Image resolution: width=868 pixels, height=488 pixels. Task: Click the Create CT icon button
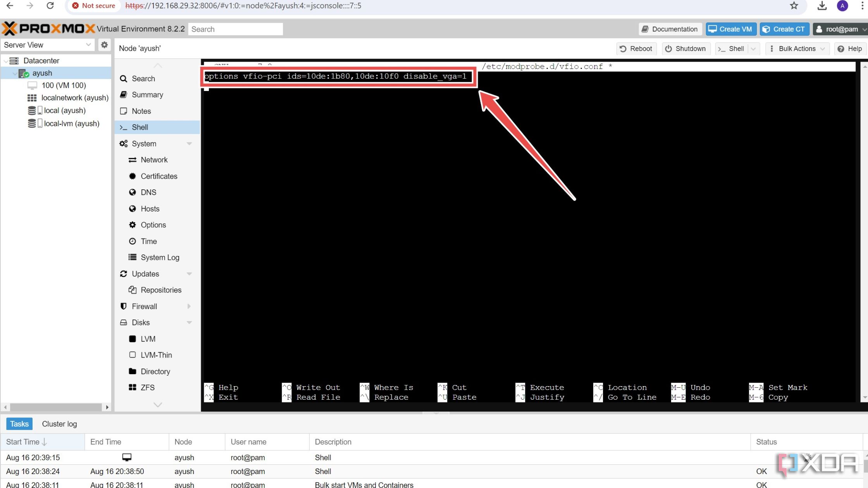click(x=784, y=29)
